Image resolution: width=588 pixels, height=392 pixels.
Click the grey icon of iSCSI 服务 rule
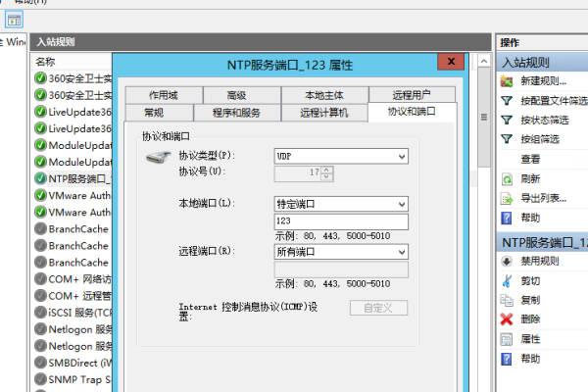point(40,312)
